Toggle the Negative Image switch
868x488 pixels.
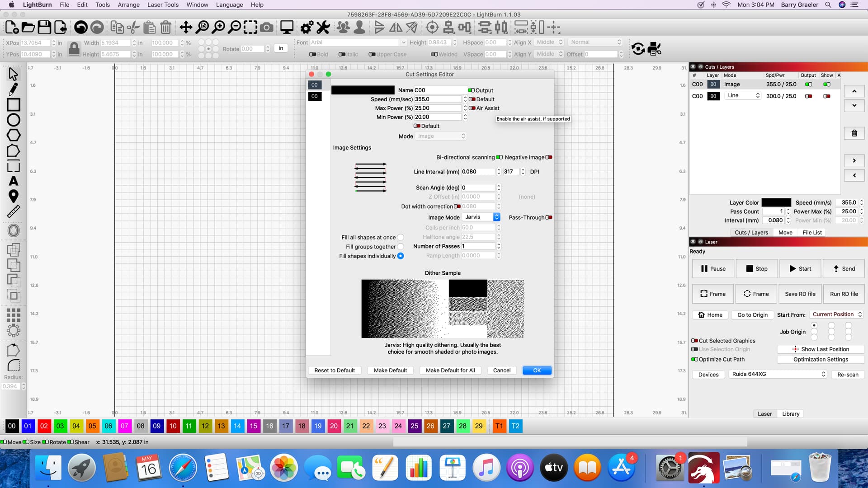549,157
